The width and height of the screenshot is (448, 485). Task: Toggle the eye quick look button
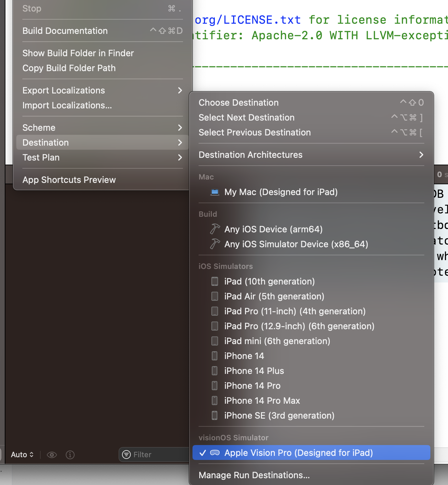[x=52, y=455]
